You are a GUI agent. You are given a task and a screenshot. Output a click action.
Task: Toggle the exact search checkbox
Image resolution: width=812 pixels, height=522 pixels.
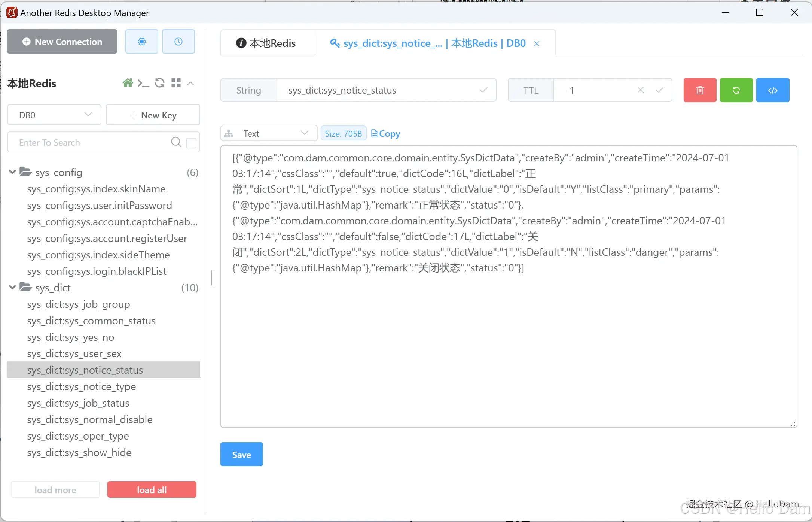click(x=191, y=143)
